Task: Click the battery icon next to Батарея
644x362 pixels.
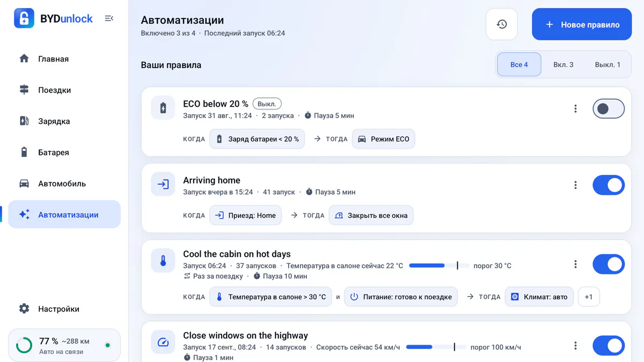Action: click(24, 152)
